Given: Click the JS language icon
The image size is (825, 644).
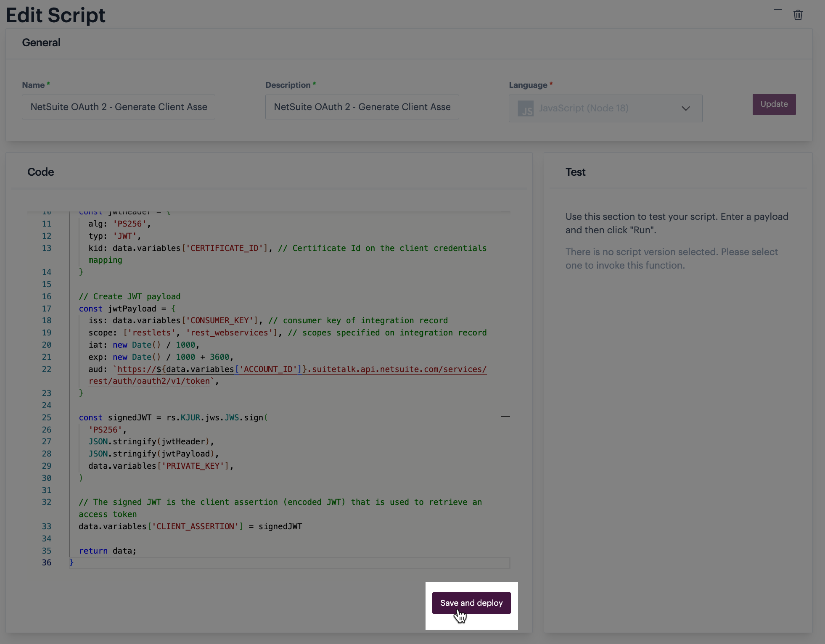Looking at the screenshot, I should tap(526, 108).
